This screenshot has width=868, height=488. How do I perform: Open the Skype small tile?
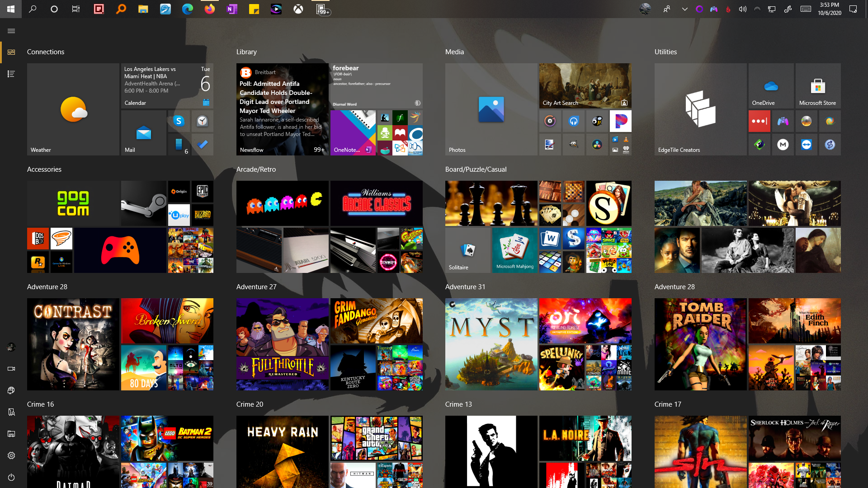tap(179, 121)
